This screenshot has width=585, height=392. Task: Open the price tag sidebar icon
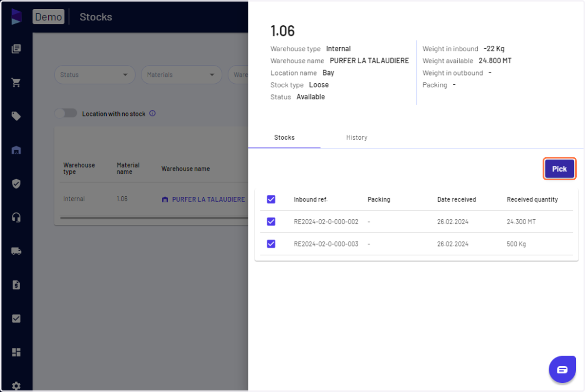(16, 116)
